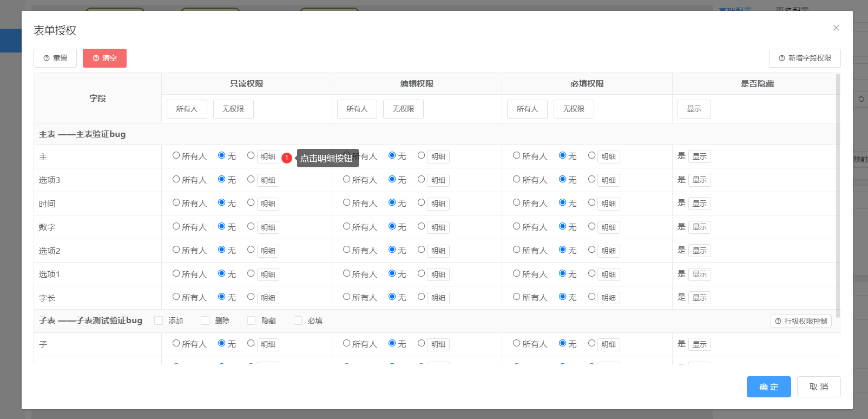This screenshot has width=868, height=419.
Task: Check the 添加 checkbox for the sub-table
Action: coord(159,320)
